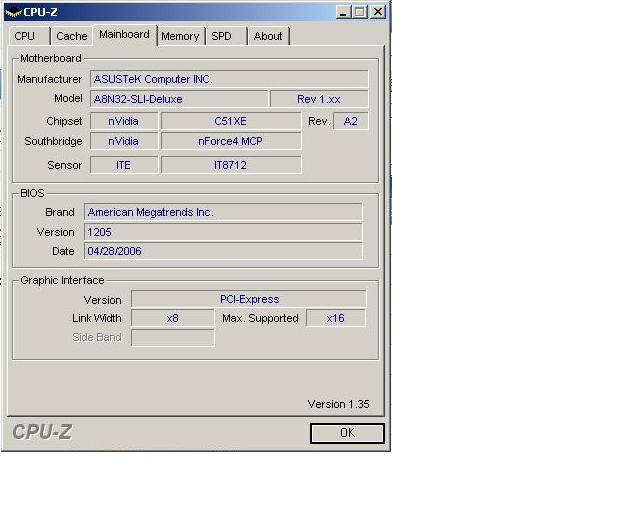
Task: Open the About tab
Action: click(269, 36)
